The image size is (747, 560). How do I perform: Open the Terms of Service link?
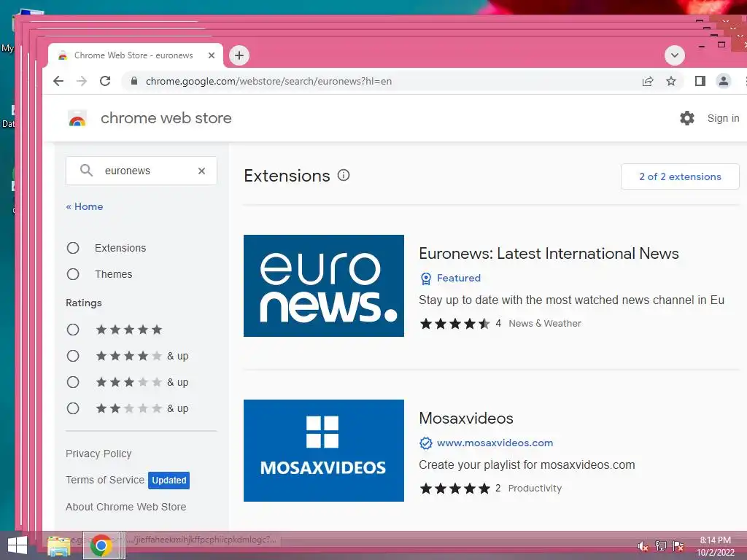tap(105, 480)
